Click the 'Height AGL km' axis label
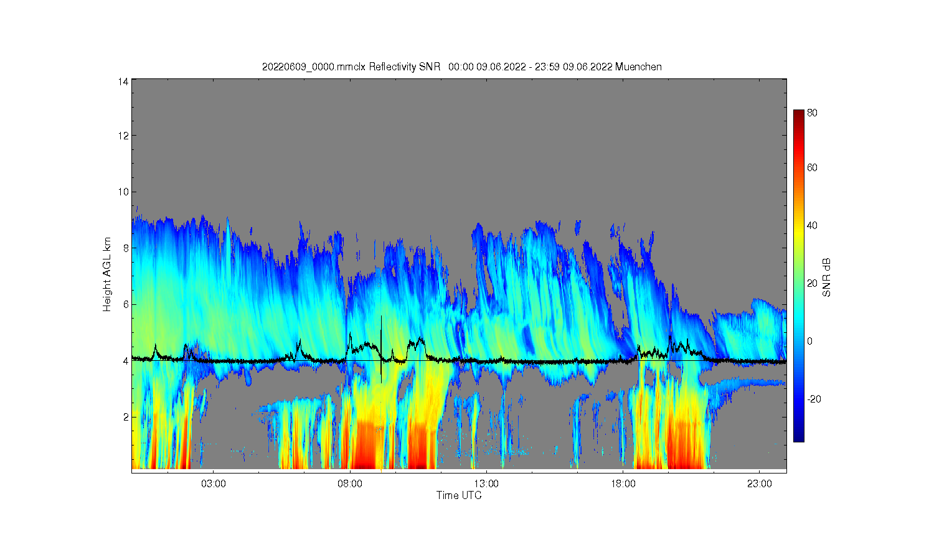 [x=108, y=274]
